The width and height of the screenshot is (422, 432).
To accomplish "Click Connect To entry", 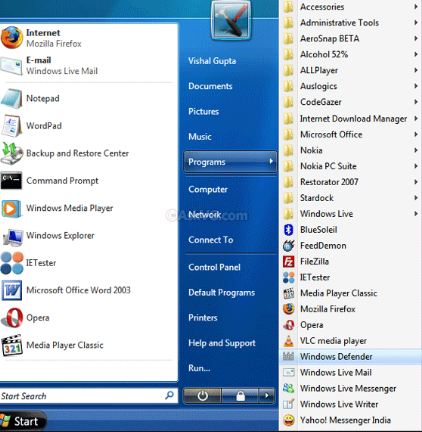I will click(x=211, y=240).
